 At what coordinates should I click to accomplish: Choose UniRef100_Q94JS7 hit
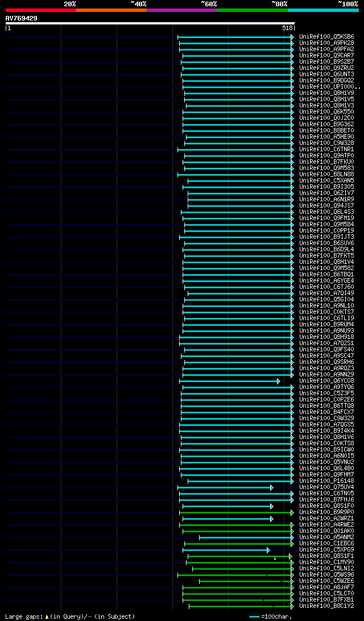click(x=327, y=205)
